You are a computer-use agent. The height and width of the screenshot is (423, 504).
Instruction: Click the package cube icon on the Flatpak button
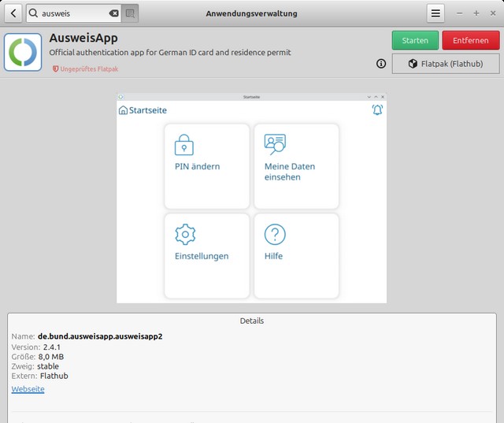point(413,64)
